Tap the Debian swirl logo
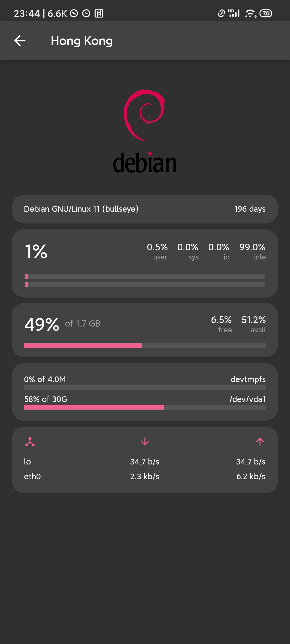Screen dimensions: 290x644 (145, 115)
